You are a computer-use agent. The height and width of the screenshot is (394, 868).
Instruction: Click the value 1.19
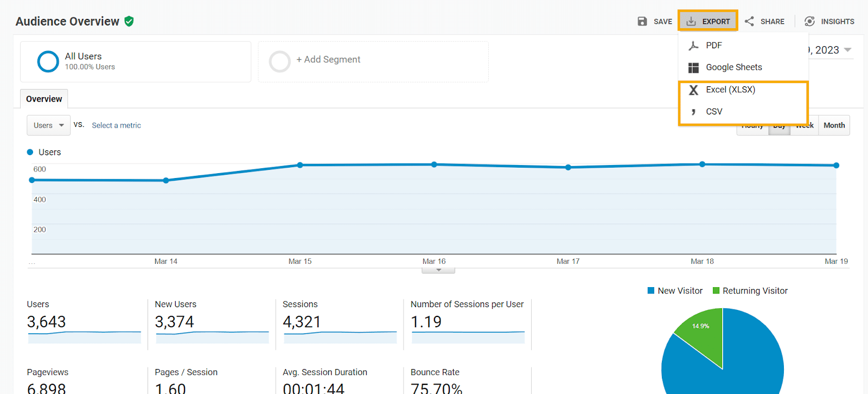pyautogui.click(x=426, y=322)
